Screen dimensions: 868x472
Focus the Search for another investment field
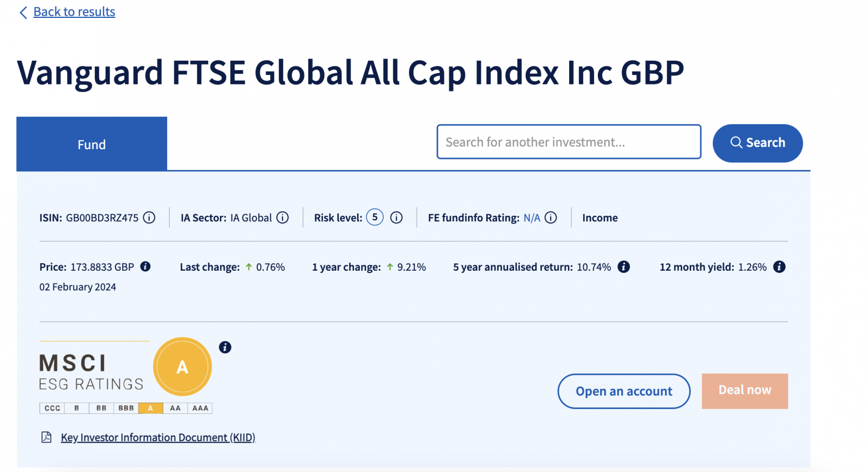click(569, 142)
